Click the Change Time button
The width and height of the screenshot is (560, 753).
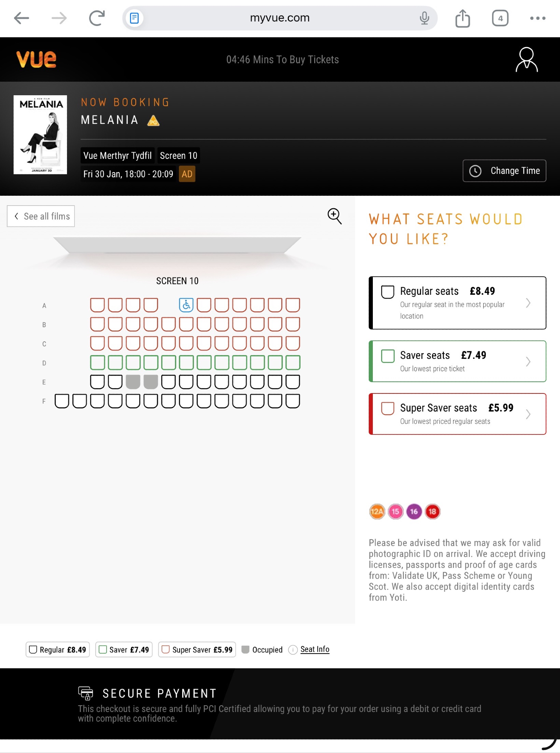click(504, 171)
